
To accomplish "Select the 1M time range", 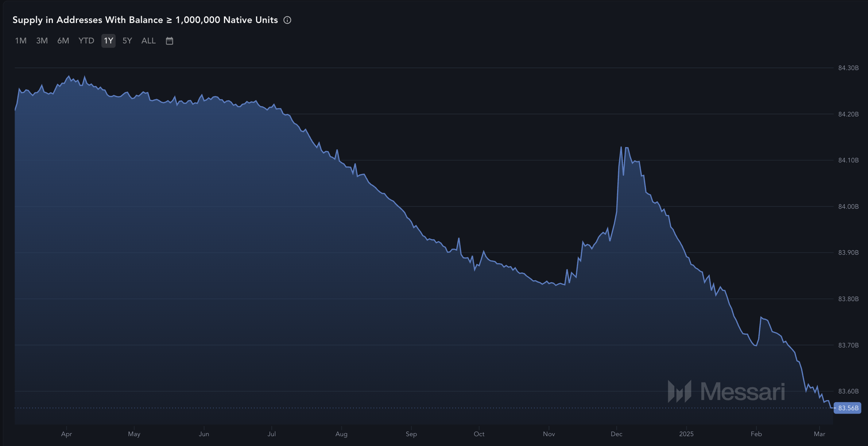I will (x=21, y=41).
